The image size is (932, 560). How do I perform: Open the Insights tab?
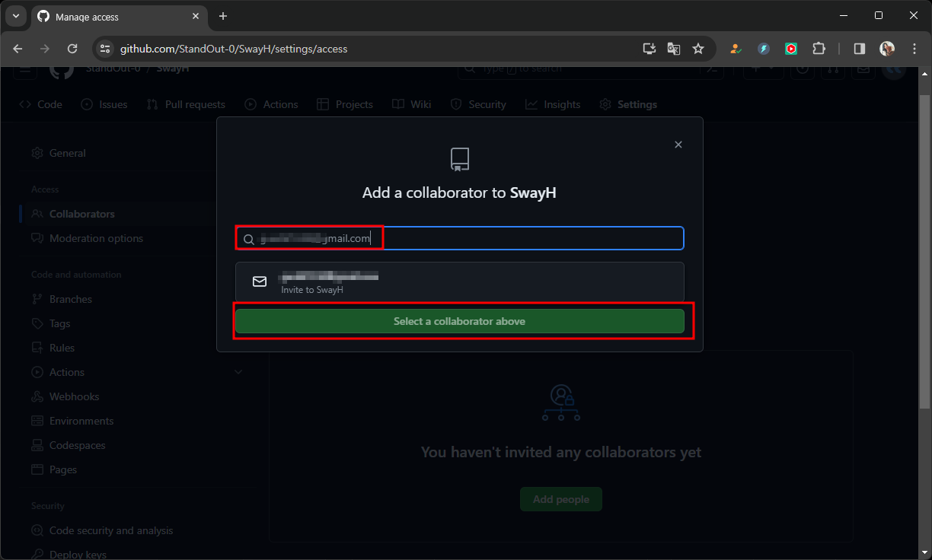coord(553,104)
